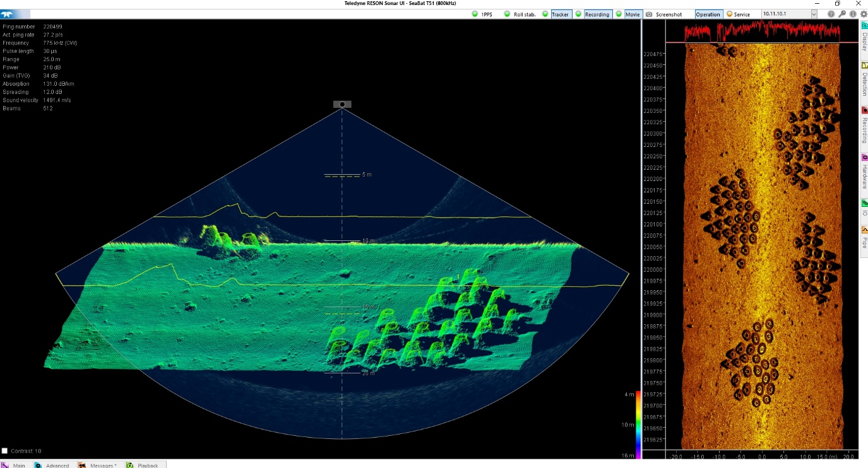868x468 pixels.
Task: Open the Playback tab
Action: (143, 465)
